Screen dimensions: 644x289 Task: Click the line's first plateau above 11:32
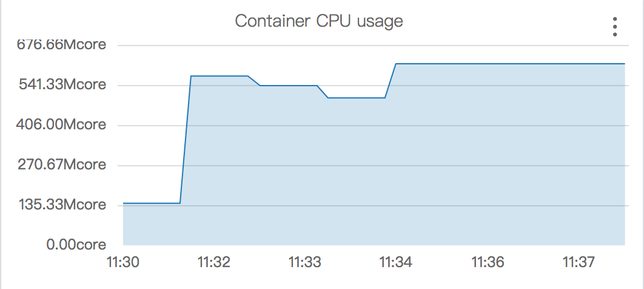(218, 76)
